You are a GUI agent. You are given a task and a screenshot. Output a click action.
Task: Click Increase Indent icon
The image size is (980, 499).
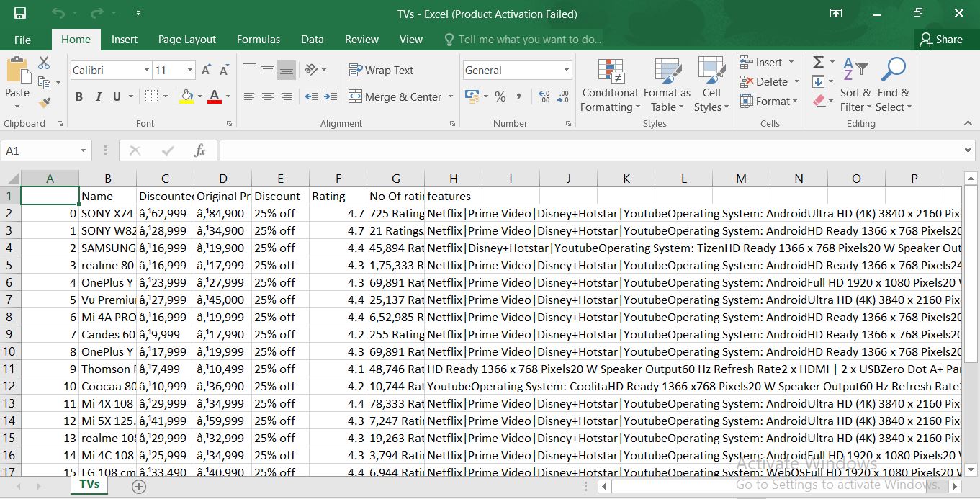tap(331, 96)
